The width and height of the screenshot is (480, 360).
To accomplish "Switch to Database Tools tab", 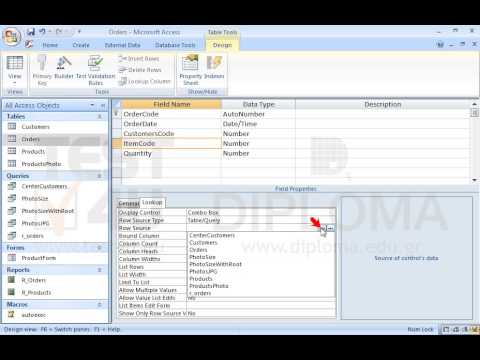I will tap(175, 45).
